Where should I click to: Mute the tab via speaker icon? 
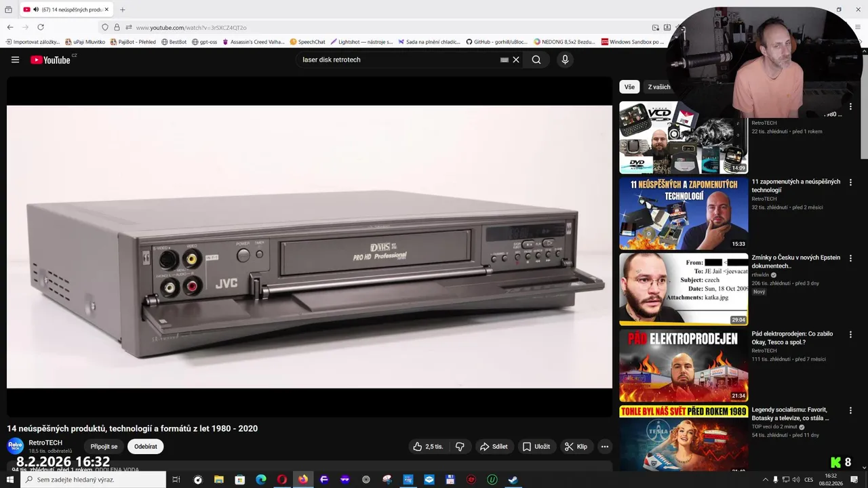point(36,9)
